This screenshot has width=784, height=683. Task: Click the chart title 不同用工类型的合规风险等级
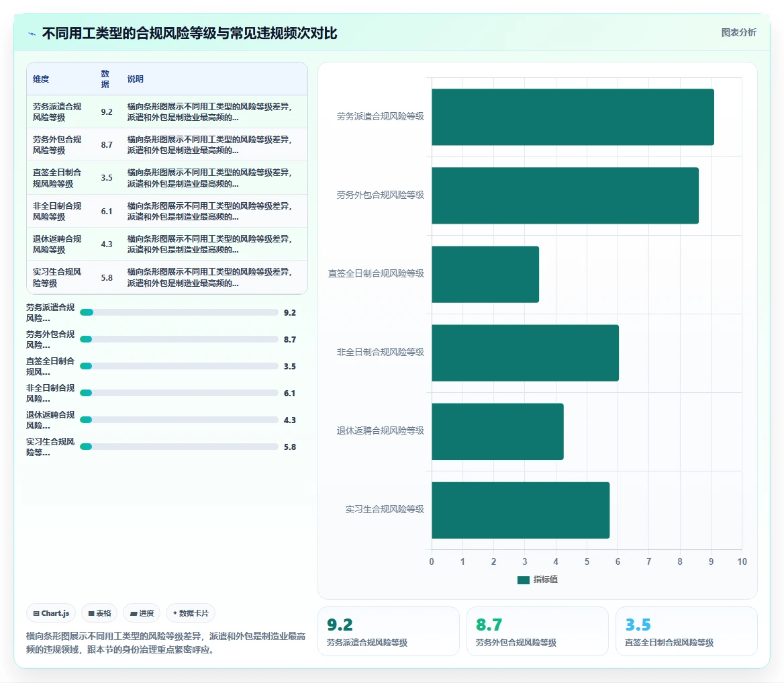[189, 34]
